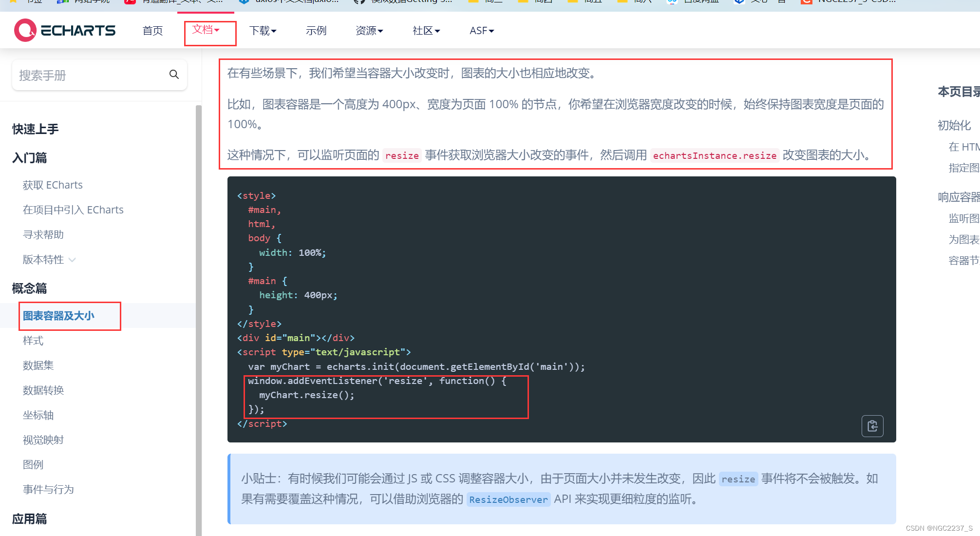Click the 网站学院 bookmark icon

tap(63, 2)
